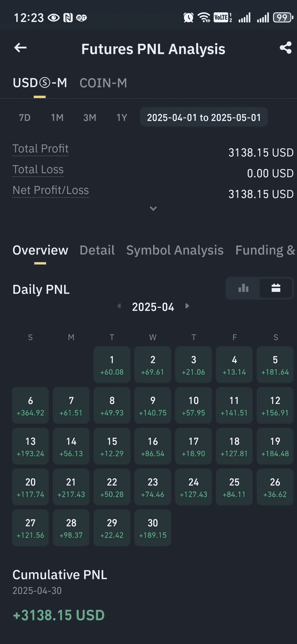Viewport: 297px width, 644px height.
Task: Expand the profit summary chevron
Action: [153, 209]
